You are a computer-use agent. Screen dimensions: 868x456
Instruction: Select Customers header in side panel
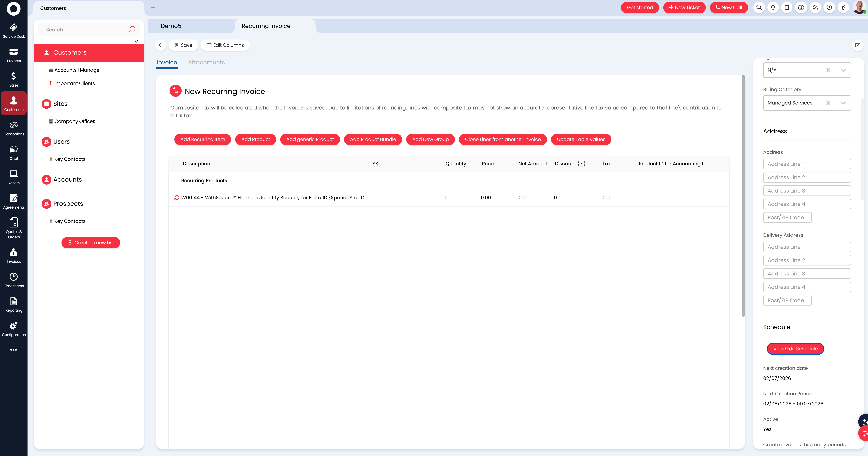tap(89, 53)
